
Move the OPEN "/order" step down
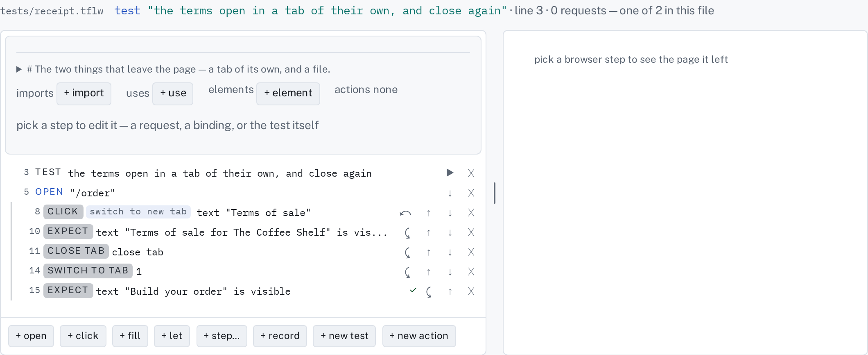coord(450,193)
